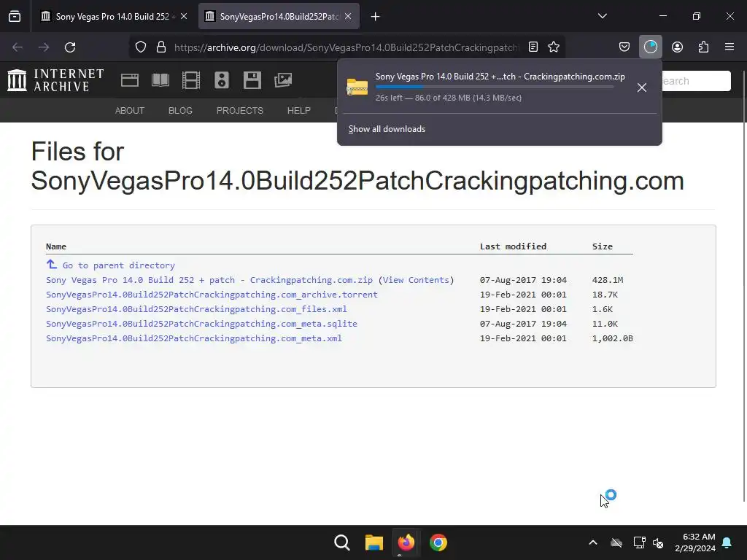Open the Firefox application hamburger menu
Viewport: 747px width, 560px height.
(729, 47)
